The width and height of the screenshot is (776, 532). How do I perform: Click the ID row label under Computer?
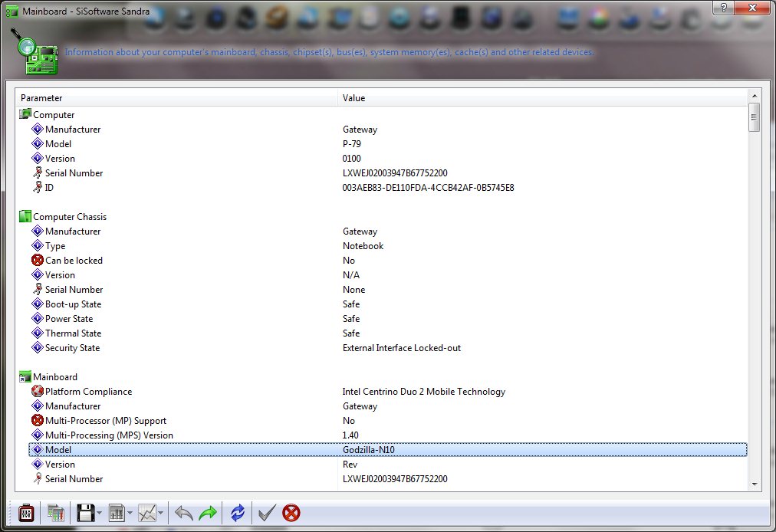click(x=49, y=188)
